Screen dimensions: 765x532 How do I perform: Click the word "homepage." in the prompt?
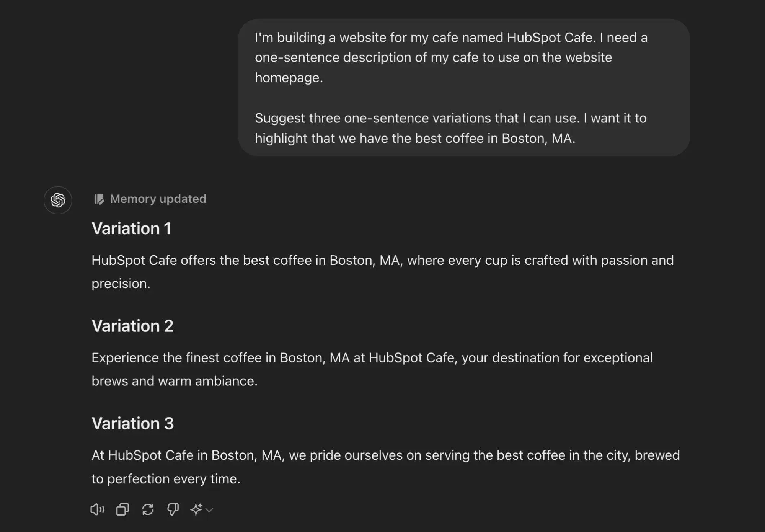click(x=289, y=78)
